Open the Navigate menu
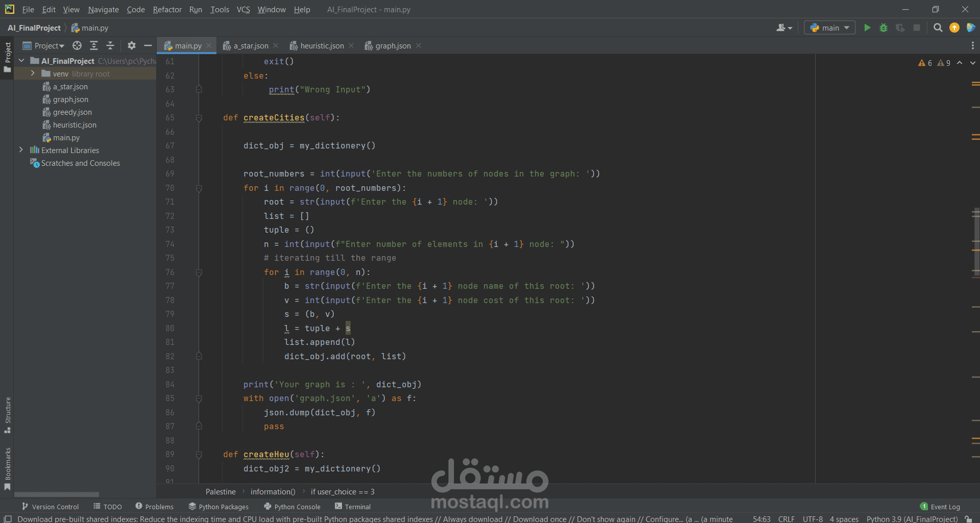This screenshot has height=523, width=980. (103, 9)
